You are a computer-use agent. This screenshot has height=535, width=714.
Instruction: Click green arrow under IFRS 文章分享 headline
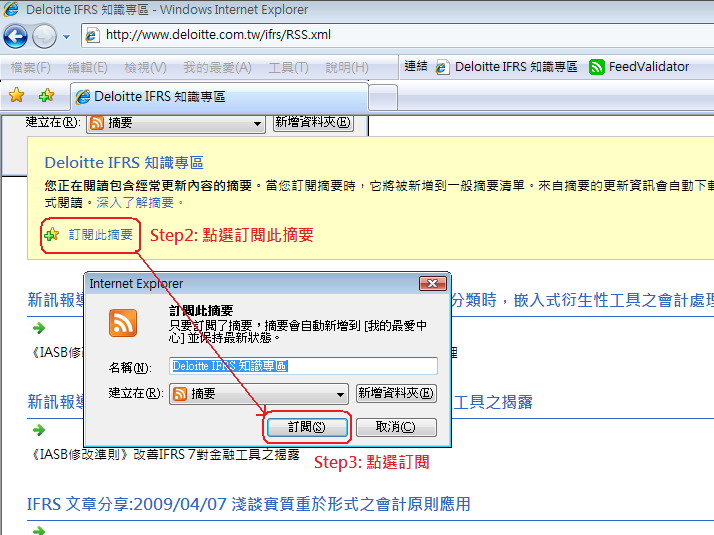click(39, 530)
